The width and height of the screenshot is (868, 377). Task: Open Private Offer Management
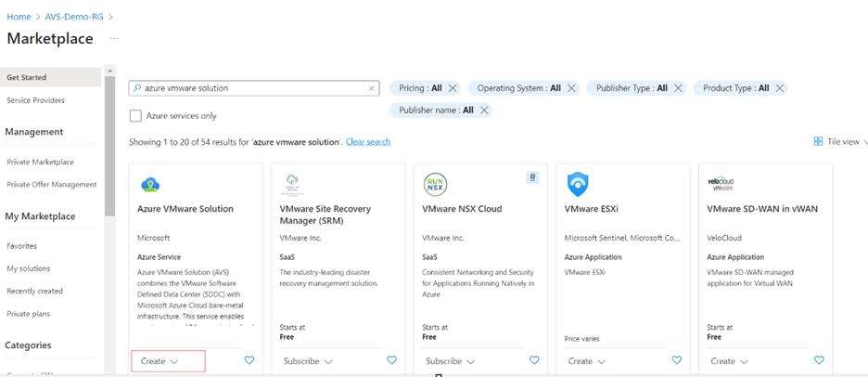pos(52,185)
